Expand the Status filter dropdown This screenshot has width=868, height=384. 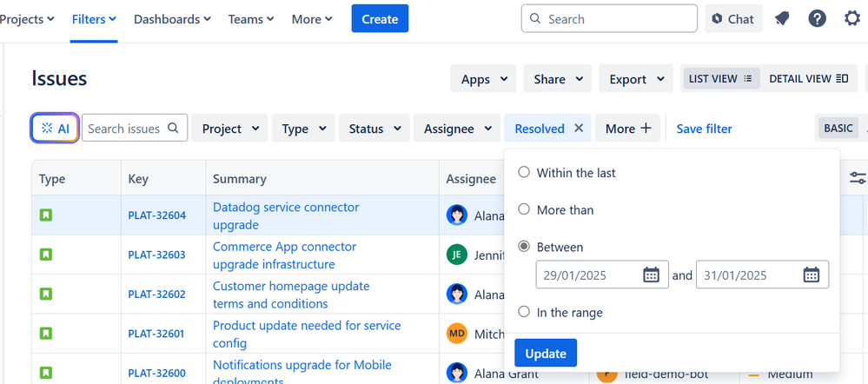pyautogui.click(x=374, y=129)
